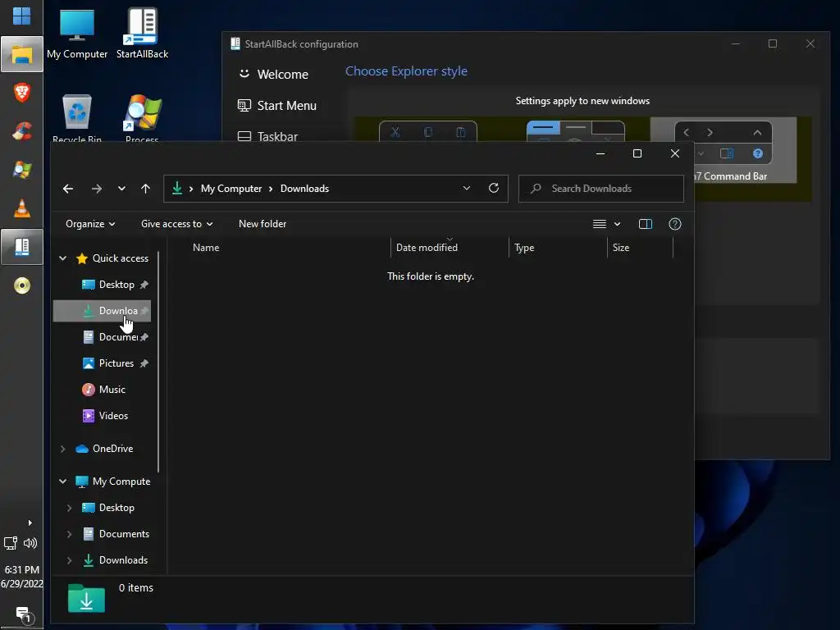Viewport: 840px width, 630px height.
Task: Select the Process desktop shortcut icon
Action: (142, 118)
